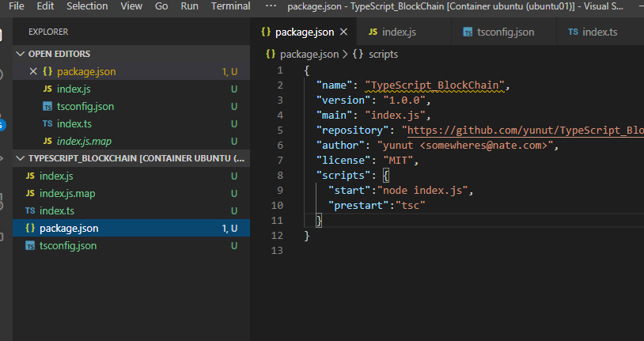The width and height of the screenshot is (644, 341).
Task: Click the file icon on the tsconfig.json tab
Action: pyautogui.click(x=468, y=32)
